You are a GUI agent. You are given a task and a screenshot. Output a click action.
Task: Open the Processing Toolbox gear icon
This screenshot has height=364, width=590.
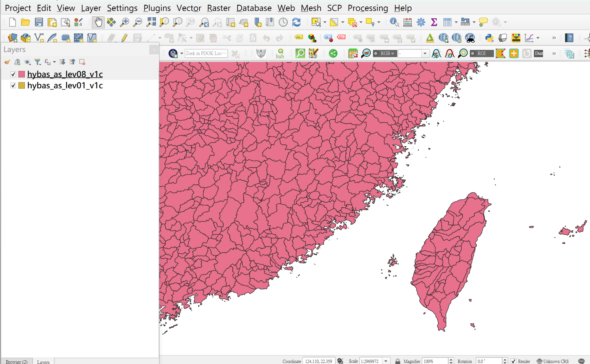[x=421, y=22]
